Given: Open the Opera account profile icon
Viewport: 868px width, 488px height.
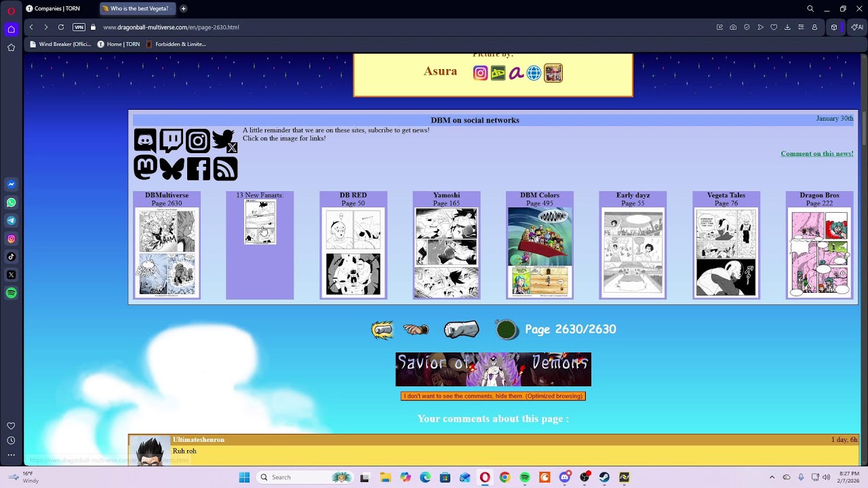Looking at the screenshot, I should [814, 27].
